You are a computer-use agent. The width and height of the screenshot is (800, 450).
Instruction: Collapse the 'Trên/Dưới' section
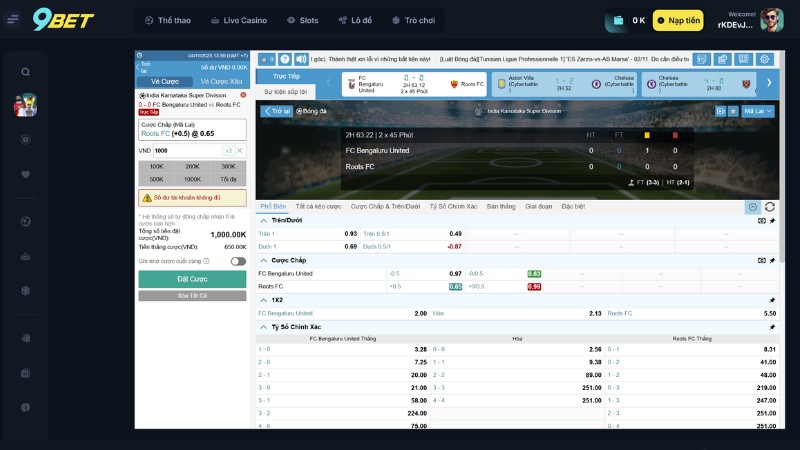pyautogui.click(x=264, y=220)
